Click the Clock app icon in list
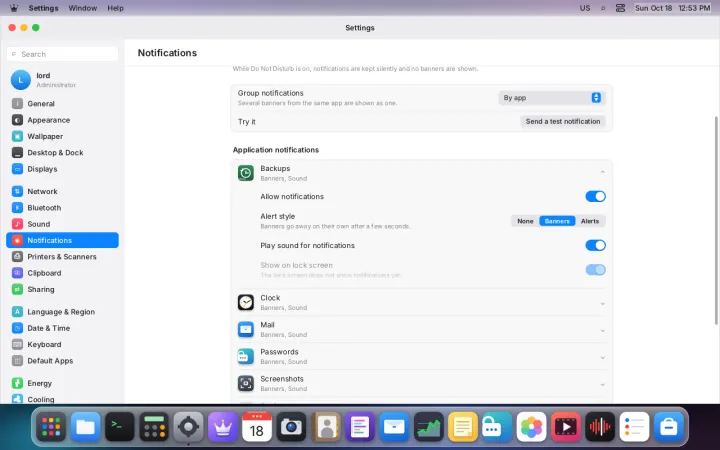This screenshot has height=450, width=720. pyautogui.click(x=246, y=303)
